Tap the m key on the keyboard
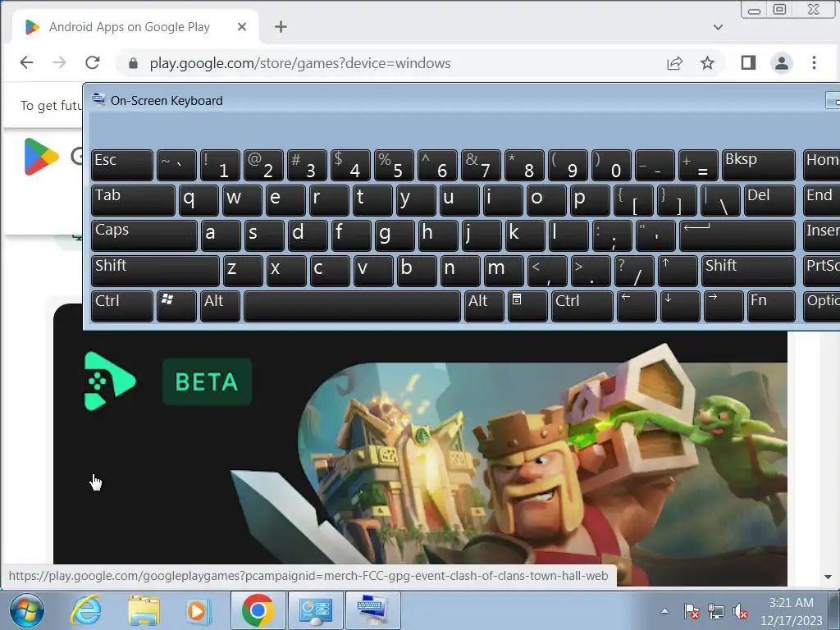 [503, 271]
